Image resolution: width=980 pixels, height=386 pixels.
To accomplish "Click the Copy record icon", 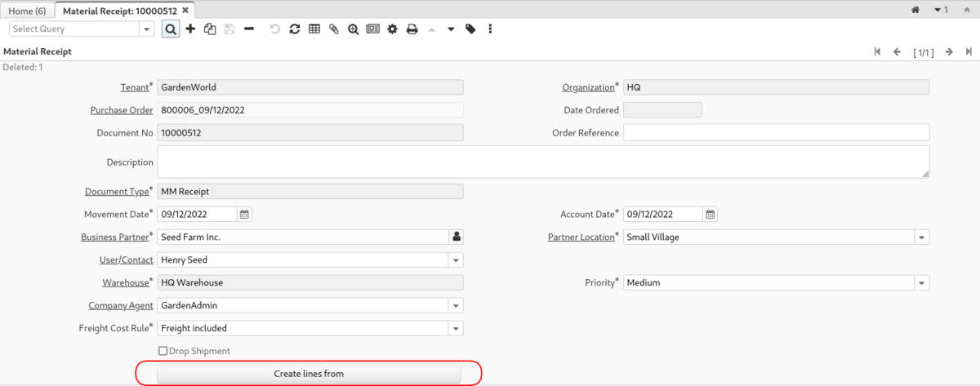I will point(210,29).
